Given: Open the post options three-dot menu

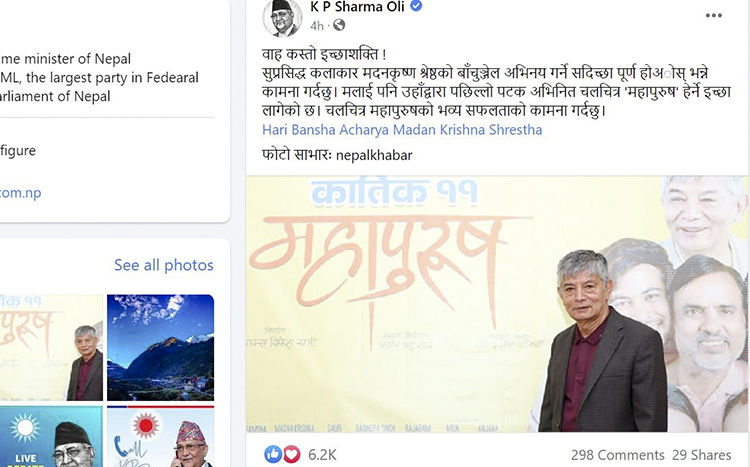Looking at the screenshot, I should click(x=713, y=15).
